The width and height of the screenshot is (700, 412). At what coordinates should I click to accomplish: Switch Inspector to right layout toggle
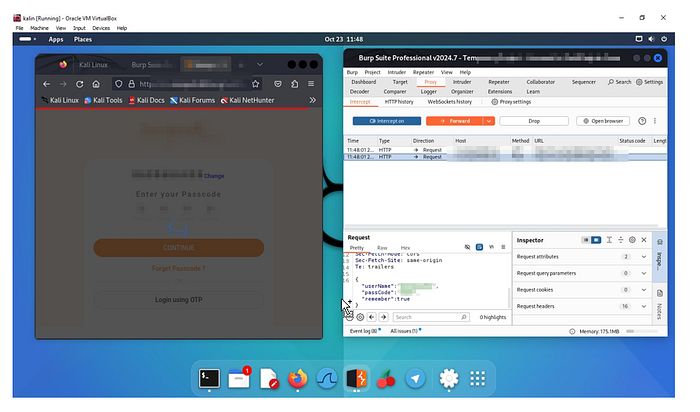pos(596,240)
